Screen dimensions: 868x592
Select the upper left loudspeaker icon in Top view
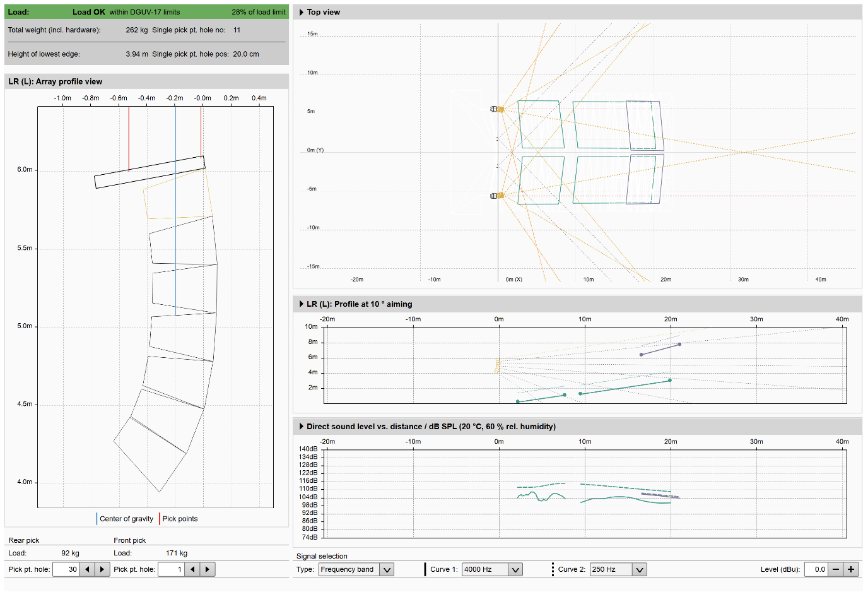(497, 109)
